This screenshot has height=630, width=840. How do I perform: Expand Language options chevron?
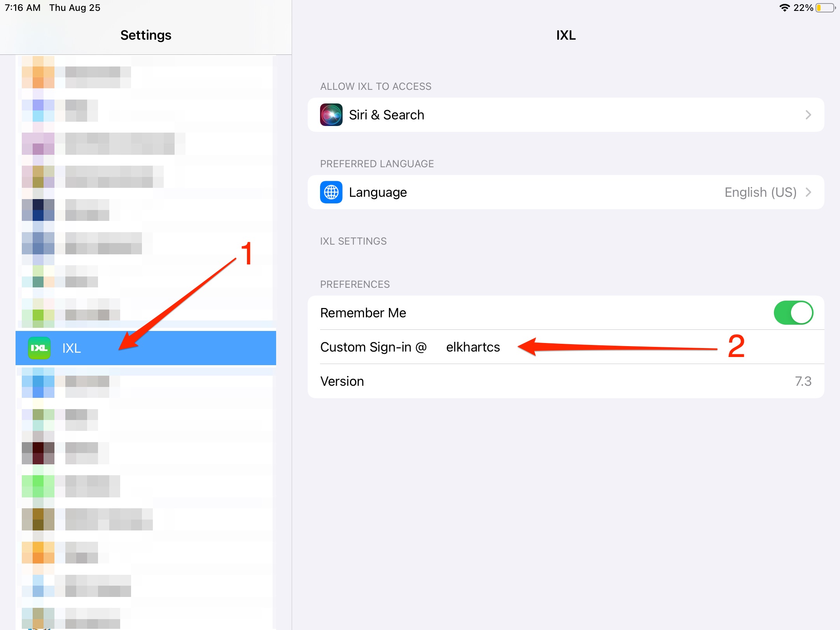tap(808, 192)
